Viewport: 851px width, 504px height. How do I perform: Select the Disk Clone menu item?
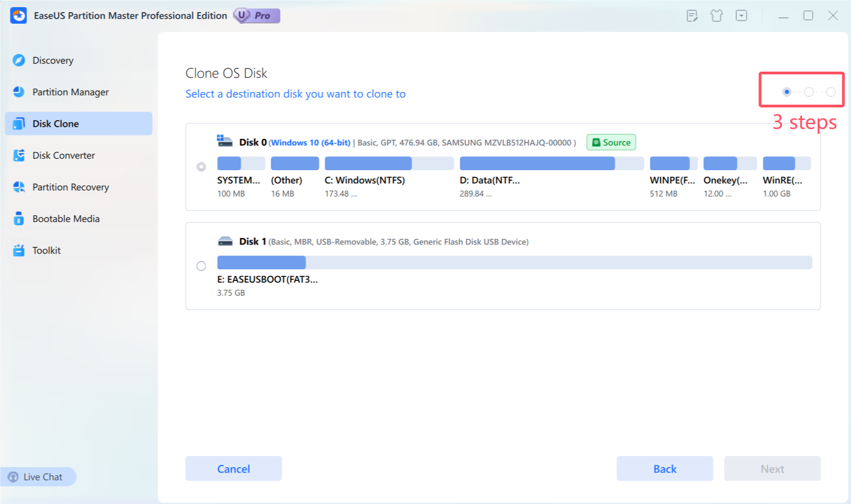tap(79, 123)
